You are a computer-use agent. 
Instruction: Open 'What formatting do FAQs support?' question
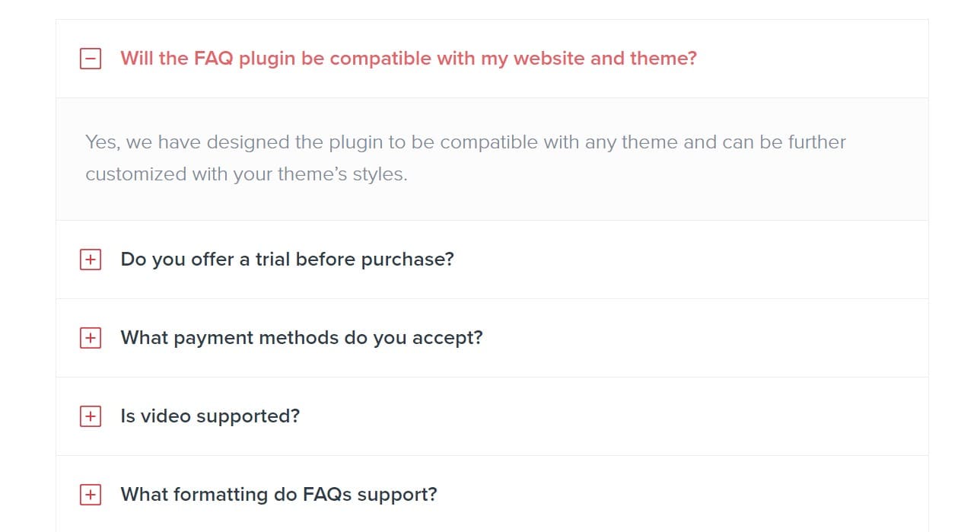coord(277,494)
